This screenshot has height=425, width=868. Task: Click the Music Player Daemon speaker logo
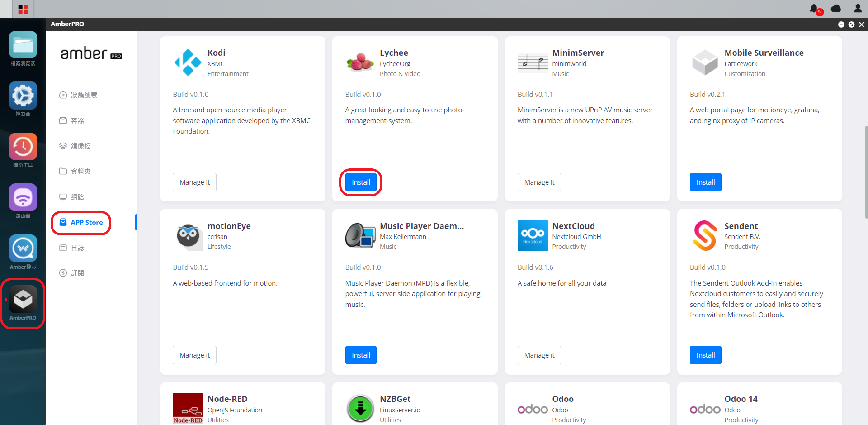(360, 236)
